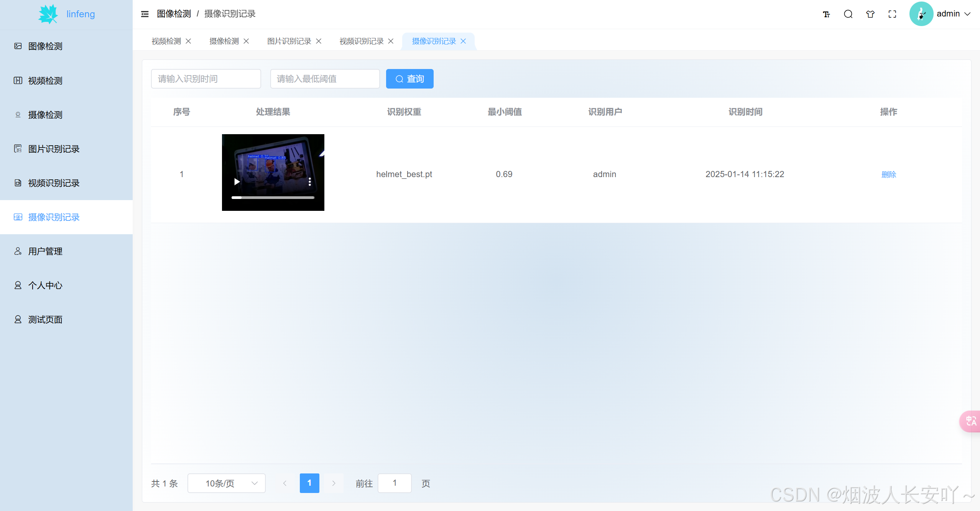Click the 视频识别记录 sidebar icon
The height and width of the screenshot is (511, 980).
[x=18, y=183]
